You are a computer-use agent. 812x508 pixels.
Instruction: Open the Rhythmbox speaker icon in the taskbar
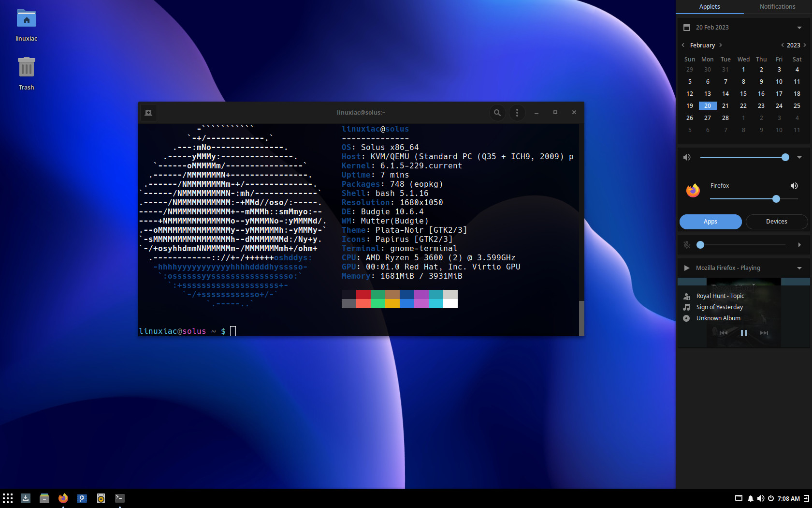point(101,498)
